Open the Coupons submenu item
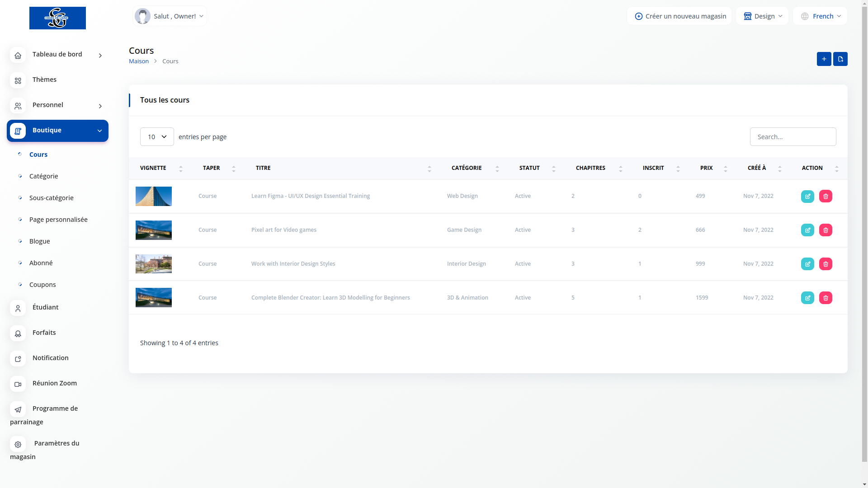 pyautogui.click(x=42, y=285)
